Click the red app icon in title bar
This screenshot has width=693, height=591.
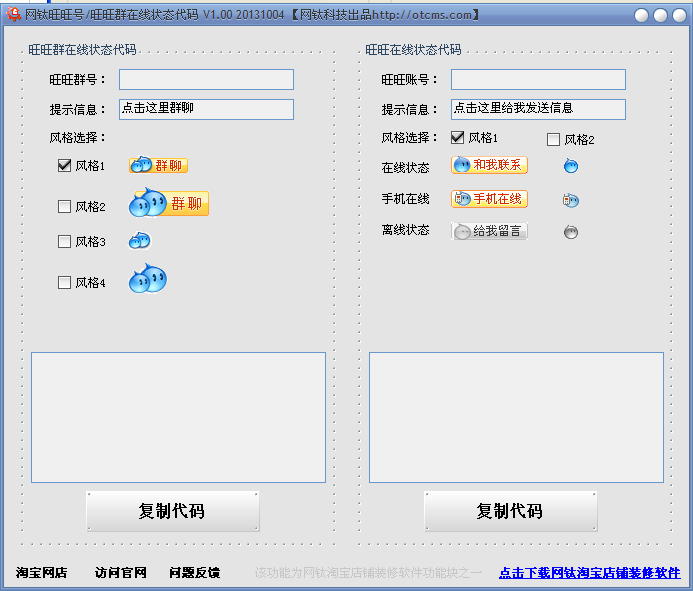coord(13,14)
